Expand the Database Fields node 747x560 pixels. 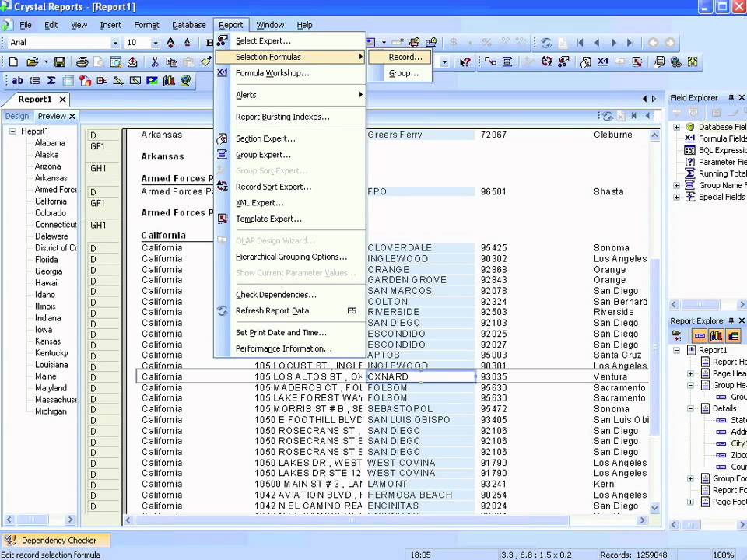click(676, 127)
